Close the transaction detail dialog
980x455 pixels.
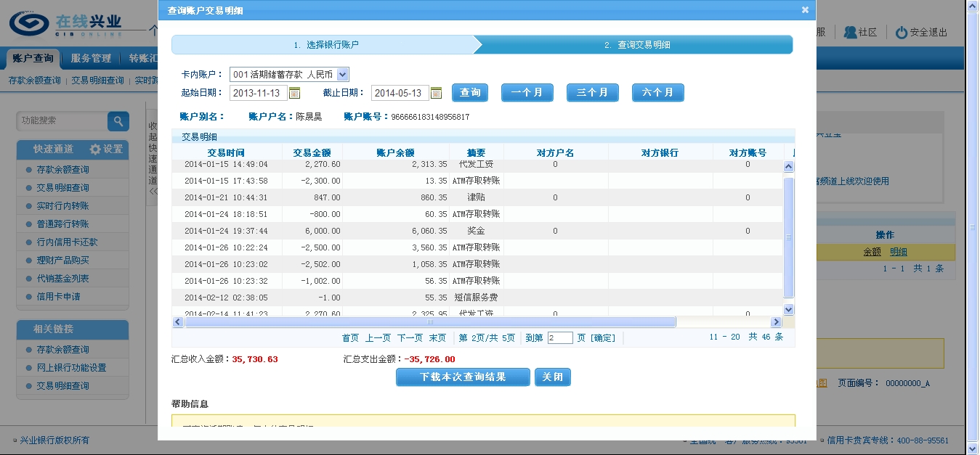click(x=805, y=10)
